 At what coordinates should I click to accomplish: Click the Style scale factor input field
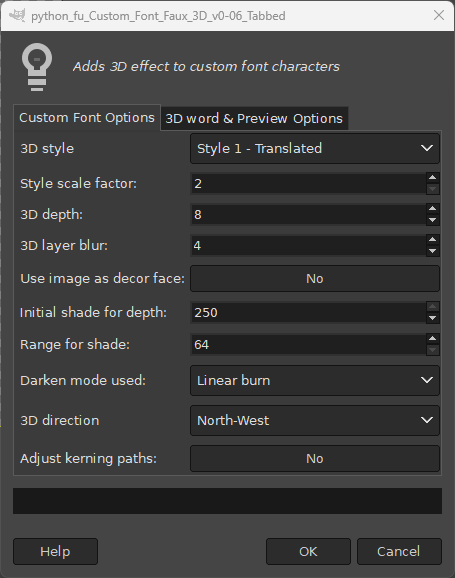click(x=308, y=184)
